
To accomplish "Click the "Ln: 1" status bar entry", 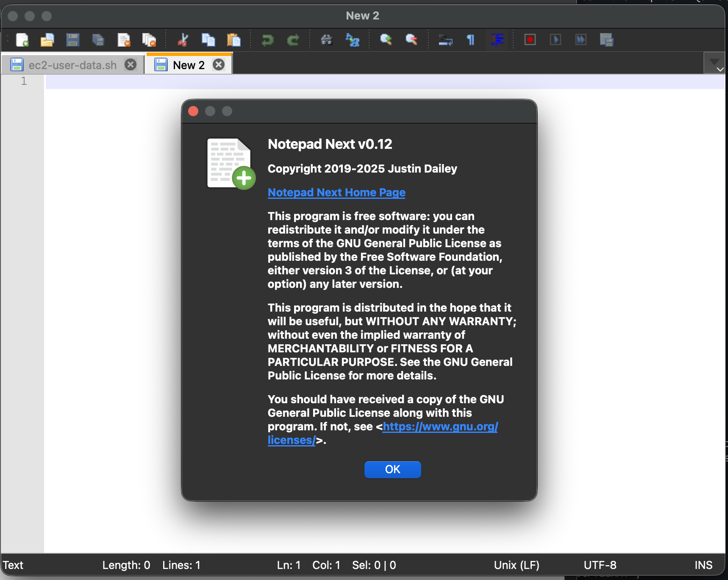I will (289, 565).
